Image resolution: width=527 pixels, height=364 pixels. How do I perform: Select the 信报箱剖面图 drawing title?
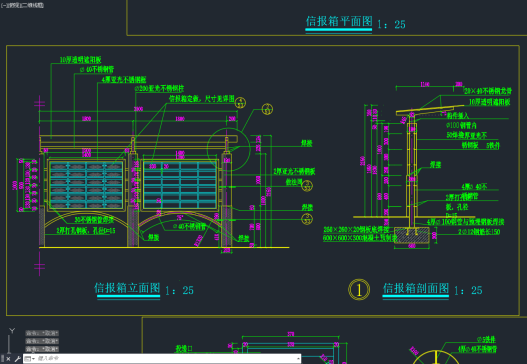[416, 288]
